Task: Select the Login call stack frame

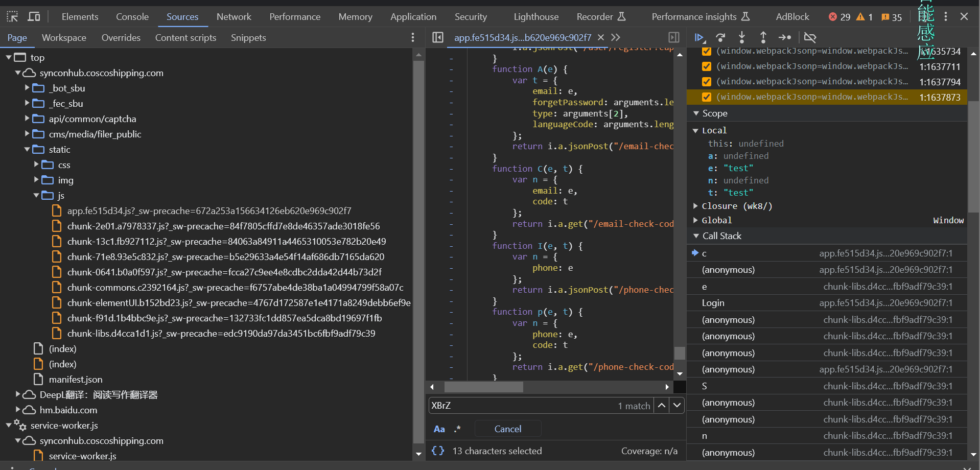Action: (x=827, y=303)
